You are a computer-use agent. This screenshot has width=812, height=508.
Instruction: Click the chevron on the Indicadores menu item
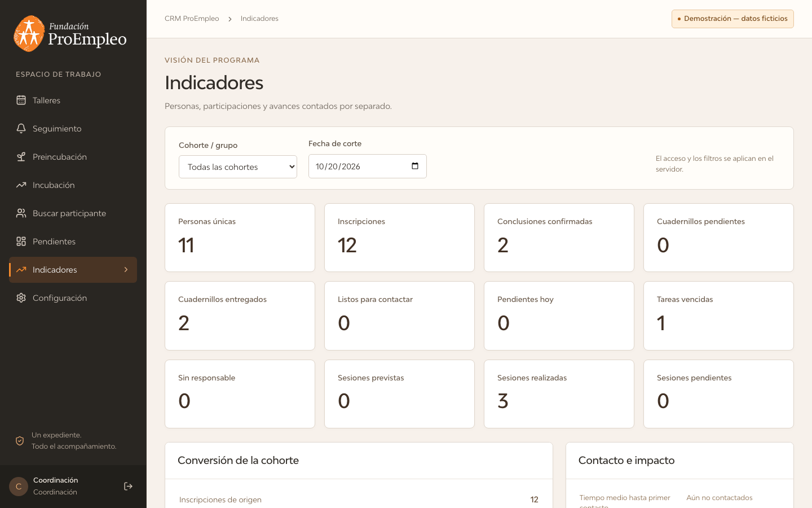[x=126, y=270]
